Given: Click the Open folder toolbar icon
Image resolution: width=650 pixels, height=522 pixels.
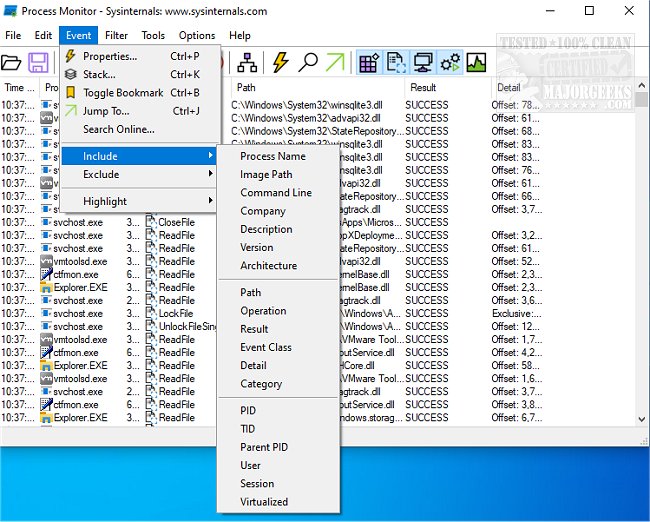Looking at the screenshot, I should click(x=11, y=63).
